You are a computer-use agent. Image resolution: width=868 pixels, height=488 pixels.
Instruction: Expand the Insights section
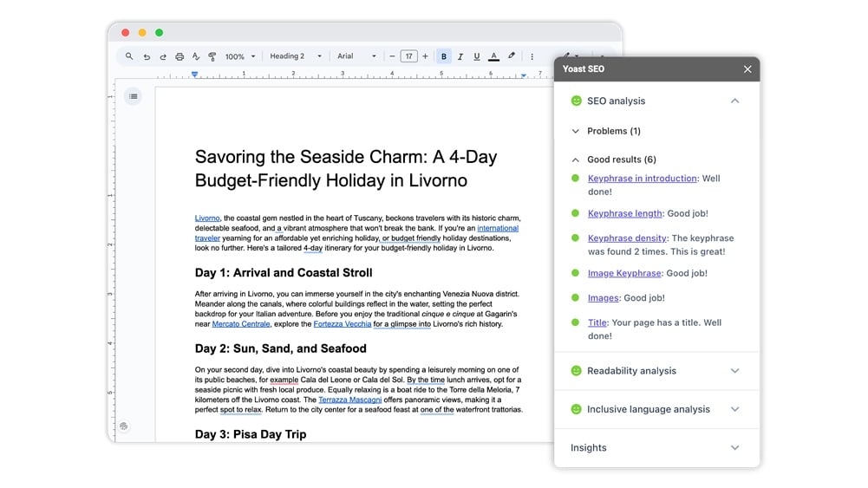pos(734,447)
